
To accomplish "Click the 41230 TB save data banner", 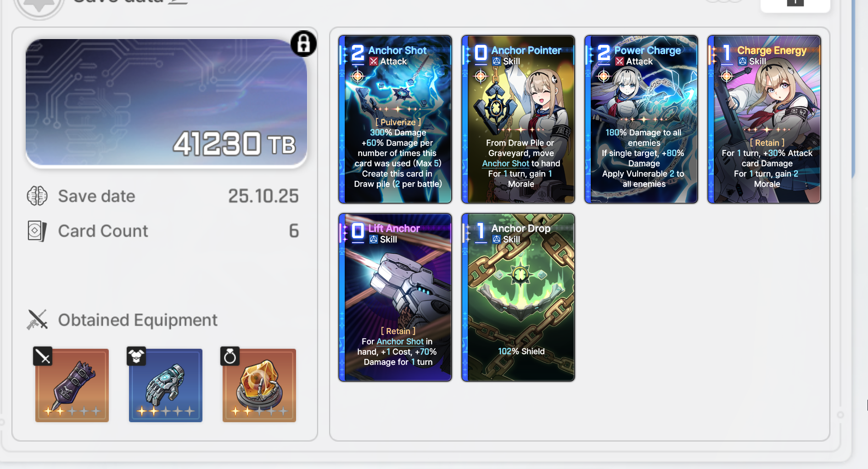I will (167, 103).
